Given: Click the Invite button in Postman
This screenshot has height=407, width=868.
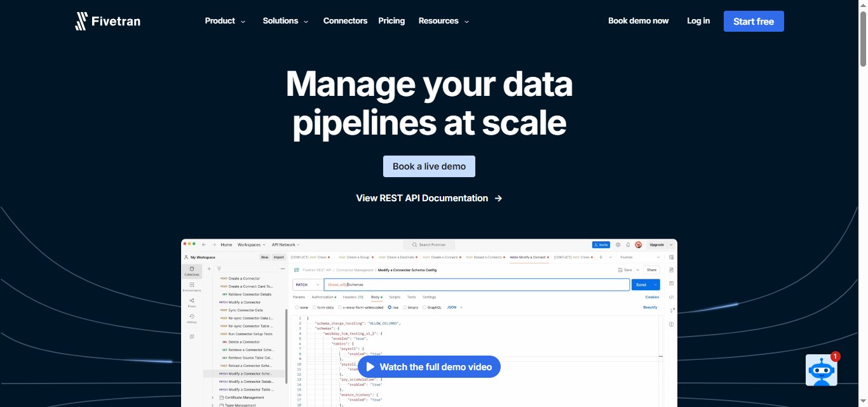Looking at the screenshot, I should tap(601, 244).
